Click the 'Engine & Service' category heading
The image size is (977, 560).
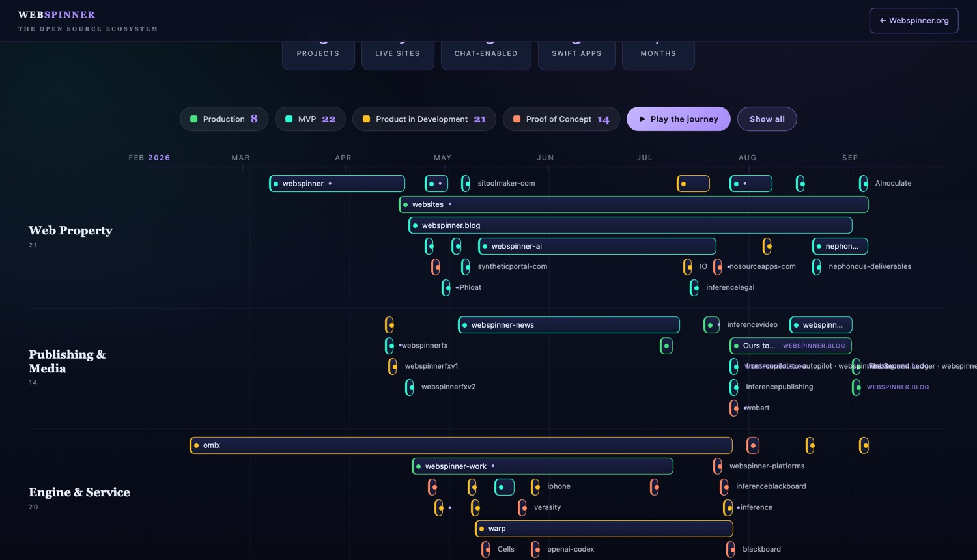coord(79,492)
